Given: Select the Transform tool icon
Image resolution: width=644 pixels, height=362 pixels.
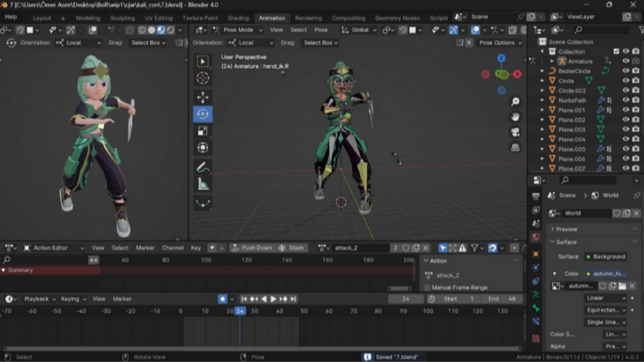Looking at the screenshot, I should coord(202,148).
